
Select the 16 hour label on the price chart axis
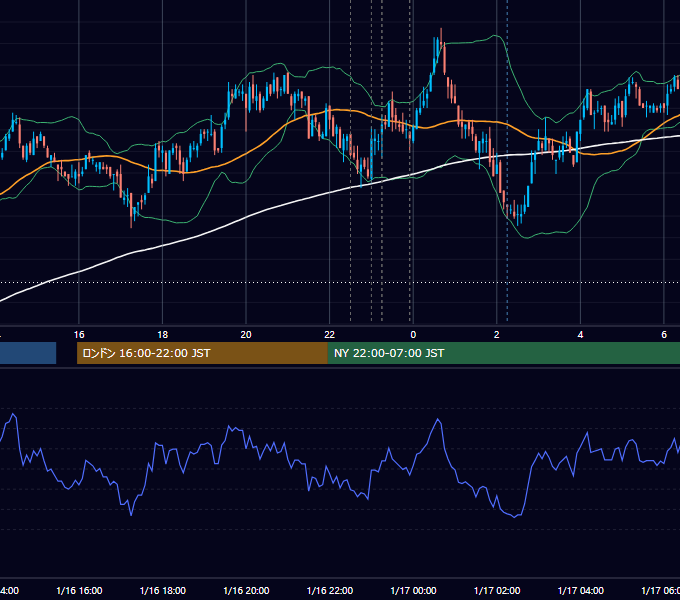(x=79, y=335)
